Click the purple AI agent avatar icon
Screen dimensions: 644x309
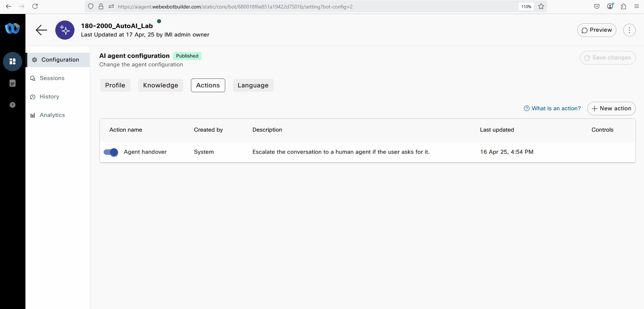(x=65, y=30)
